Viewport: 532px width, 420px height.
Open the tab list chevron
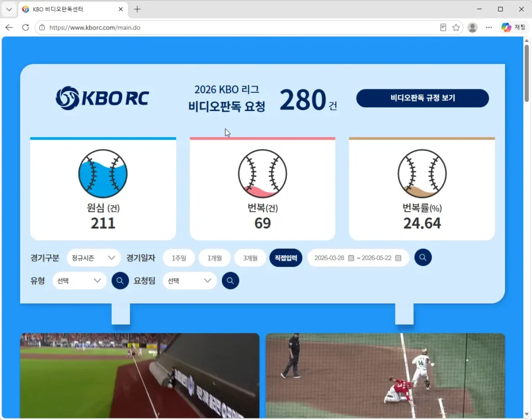point(9,9)
